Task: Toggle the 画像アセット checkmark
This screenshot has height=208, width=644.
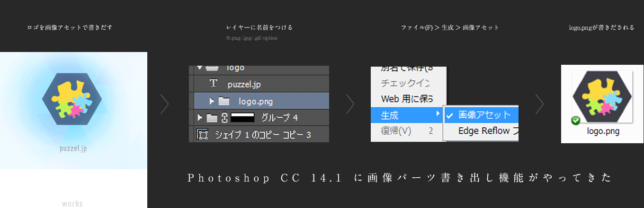Action: pos(449,115)
